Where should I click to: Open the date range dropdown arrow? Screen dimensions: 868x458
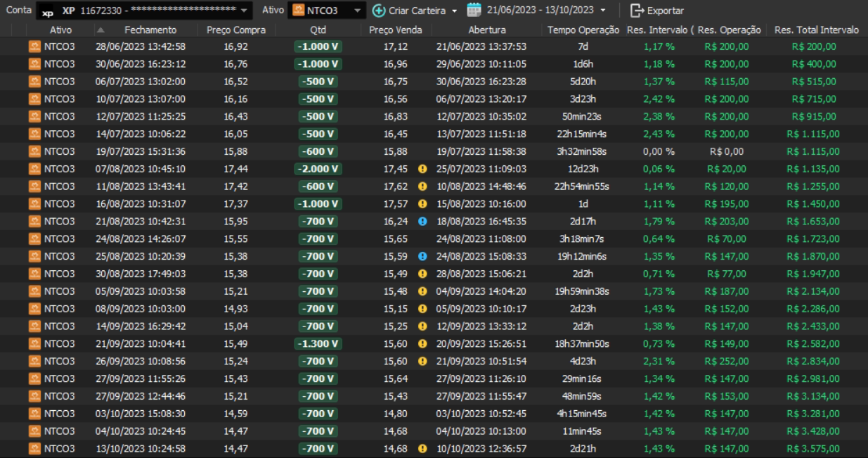(602, 11)
